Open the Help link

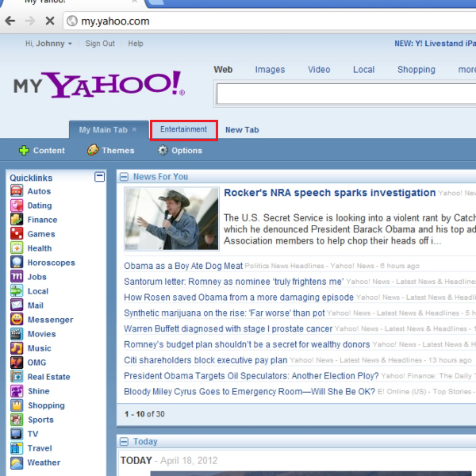(x=136, y=44)
